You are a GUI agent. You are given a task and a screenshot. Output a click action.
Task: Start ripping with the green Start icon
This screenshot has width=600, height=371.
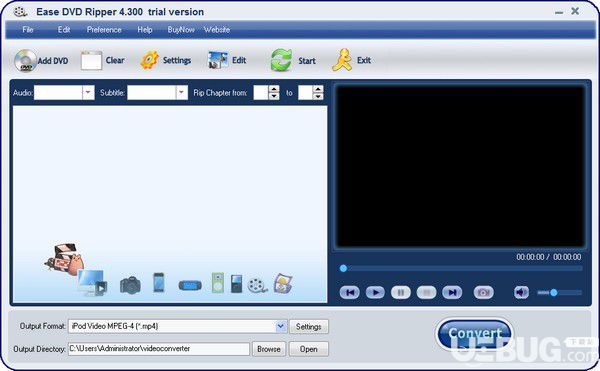point(281,60)
